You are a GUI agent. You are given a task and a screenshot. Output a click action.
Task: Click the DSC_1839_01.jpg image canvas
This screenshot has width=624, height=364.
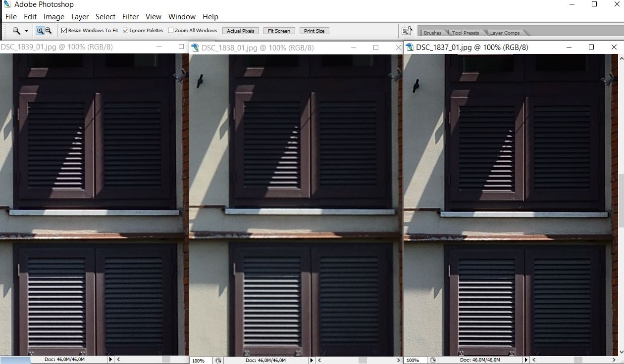(94, 204)
